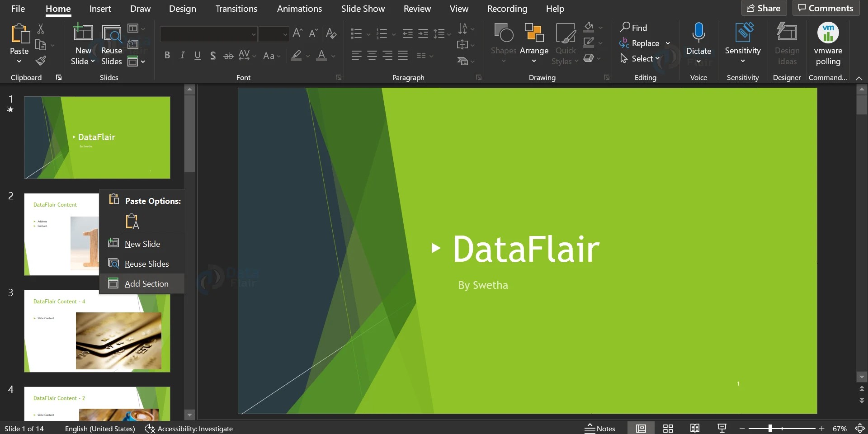
Task: Expand the Paste dropdown arrow
Action: point(19,61)
